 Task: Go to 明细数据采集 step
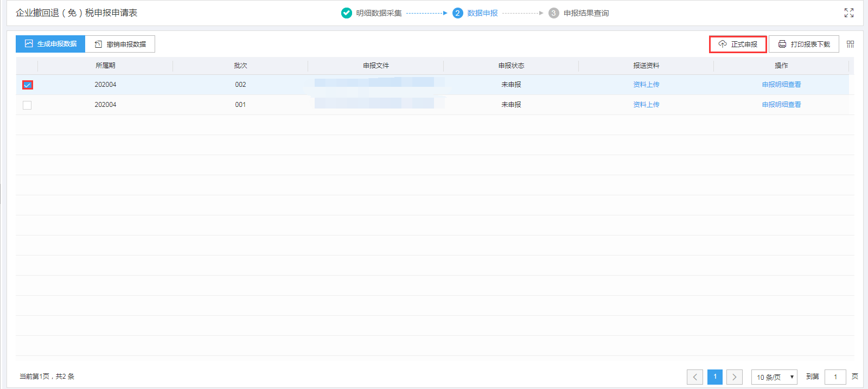(379, 13)
